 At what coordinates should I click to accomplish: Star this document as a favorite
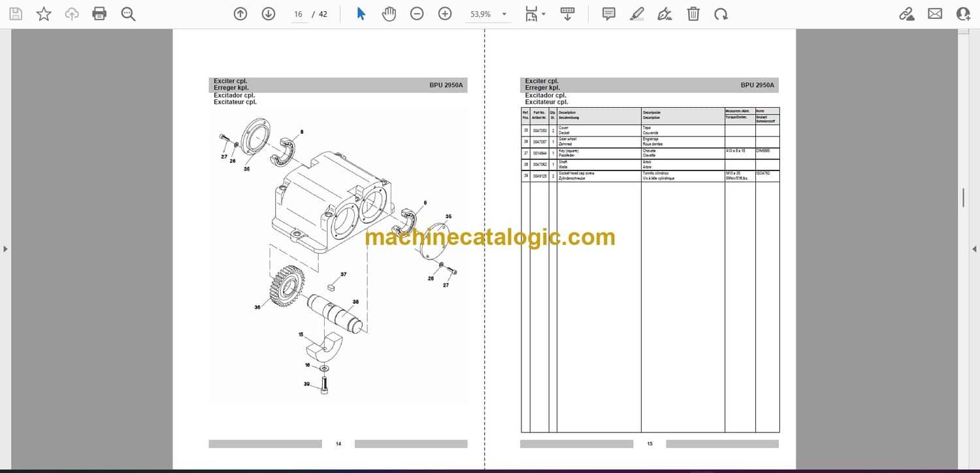pos(44,14)
